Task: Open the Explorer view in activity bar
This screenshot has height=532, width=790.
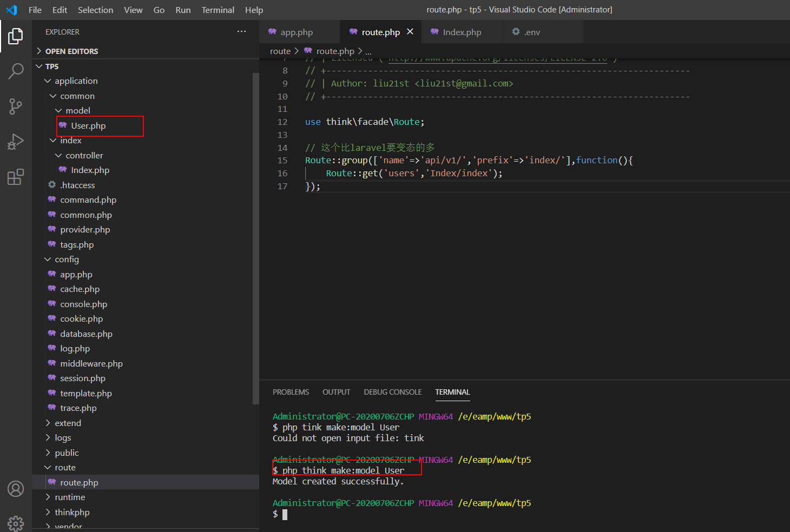Action: [x=16, y=36]
